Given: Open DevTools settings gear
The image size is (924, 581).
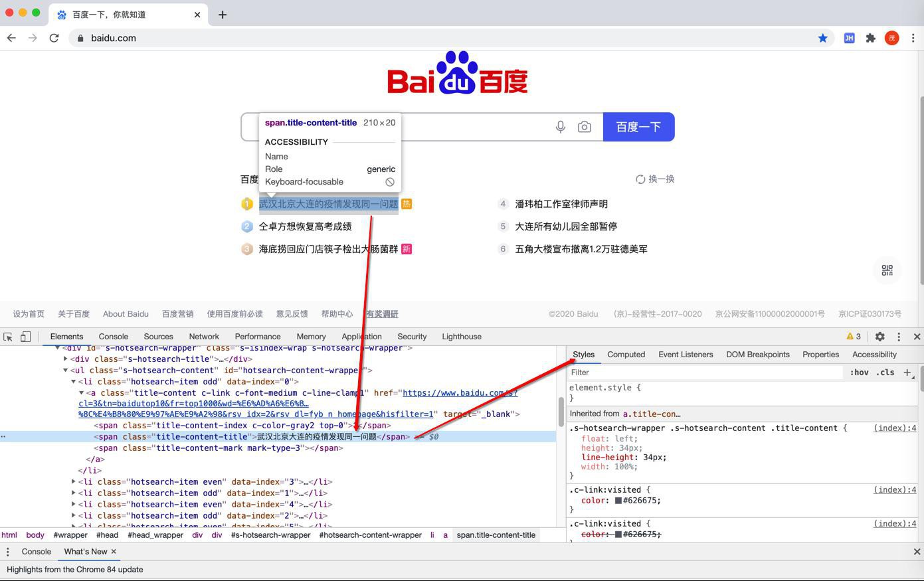Looking at the screenshot, I should click(879, 337).
